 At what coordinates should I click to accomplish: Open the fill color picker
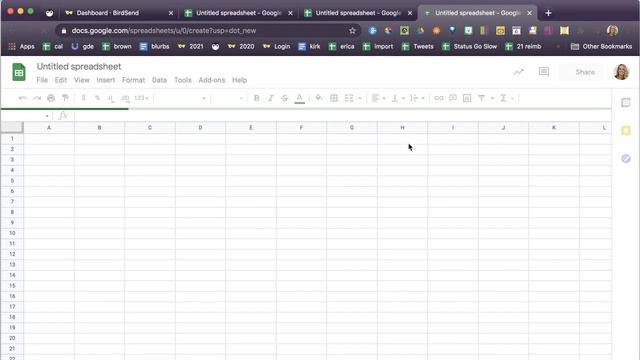(x=319, y=98)
